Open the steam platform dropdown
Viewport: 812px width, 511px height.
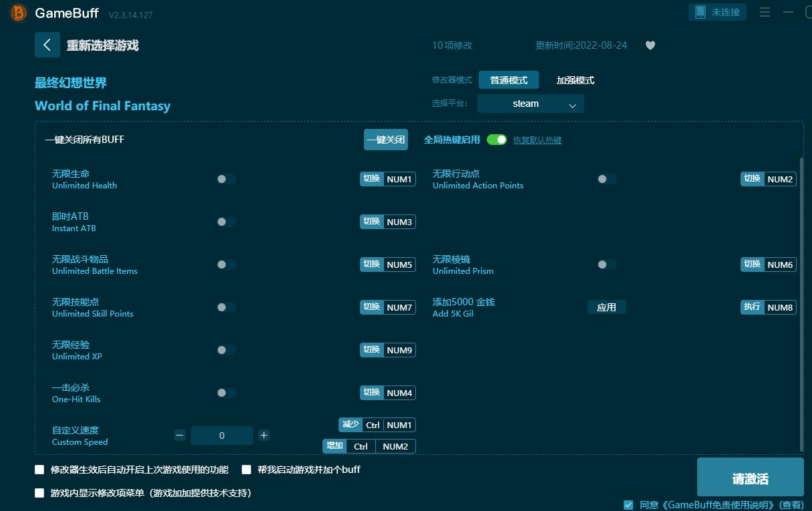[x=530, y=104]
